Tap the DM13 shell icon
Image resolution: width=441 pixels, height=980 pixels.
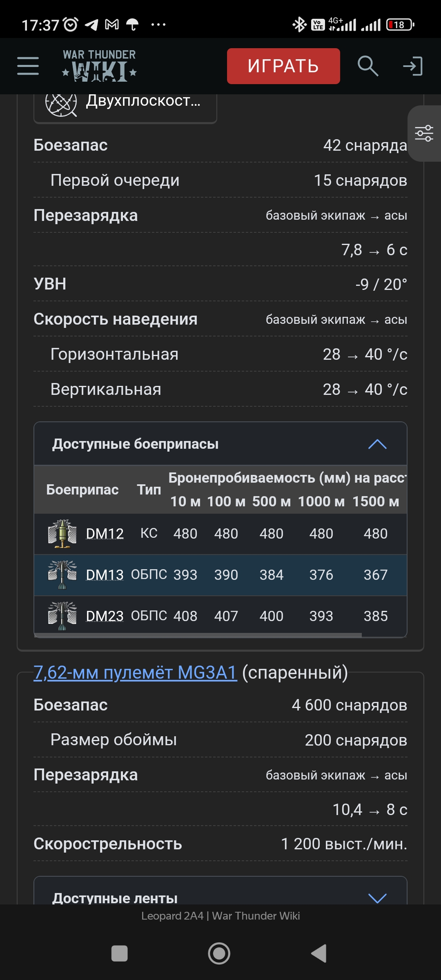click(62, 575)
